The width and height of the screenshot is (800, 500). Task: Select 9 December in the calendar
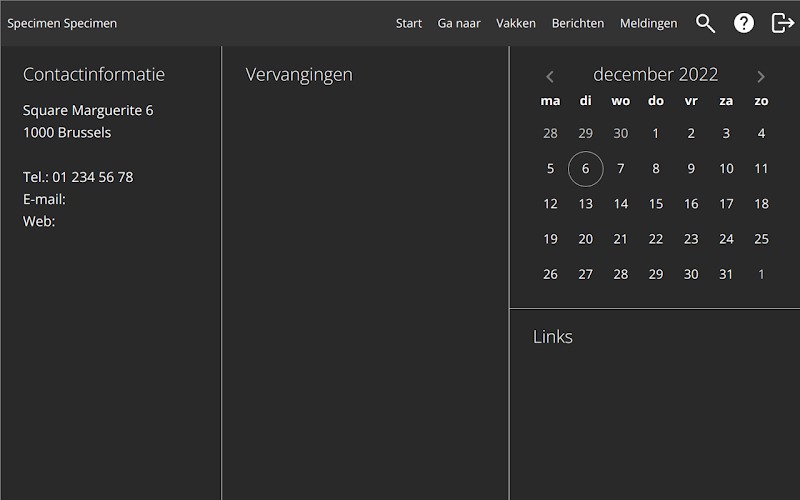[691, 169]
